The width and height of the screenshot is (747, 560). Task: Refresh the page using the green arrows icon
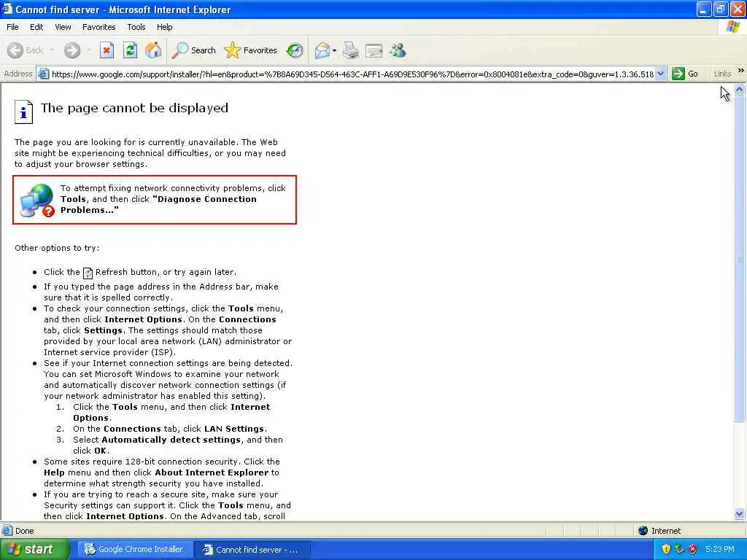(x=130, y=50)
